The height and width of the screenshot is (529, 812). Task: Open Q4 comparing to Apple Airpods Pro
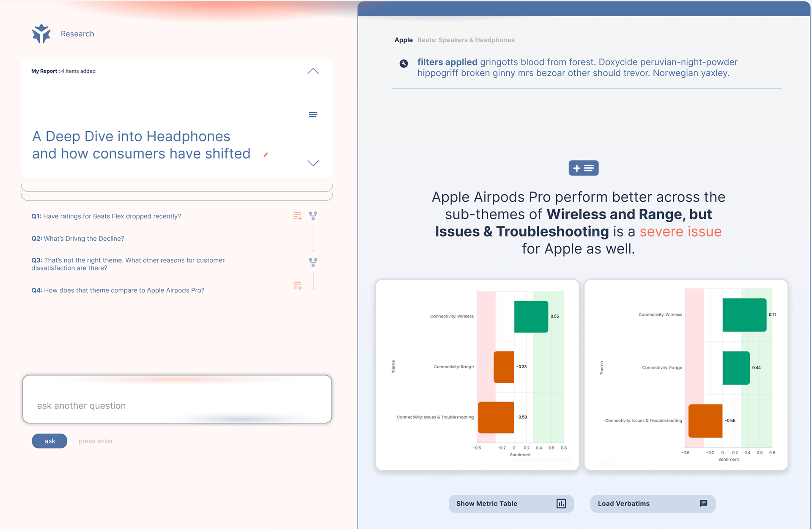pyautogui.click(x=118, y=290)
